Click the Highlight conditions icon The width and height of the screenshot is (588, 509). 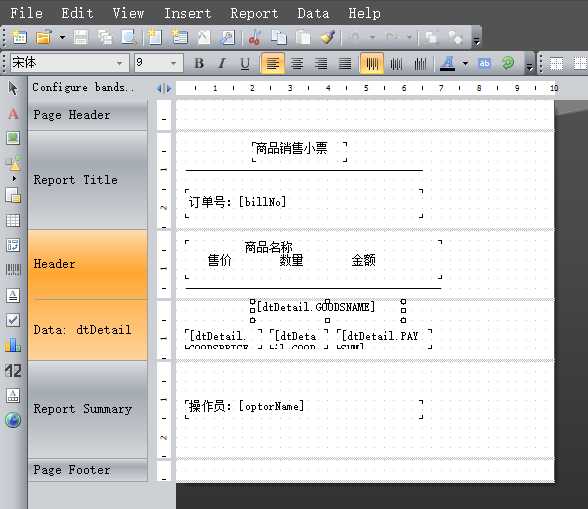coord(484,63)
